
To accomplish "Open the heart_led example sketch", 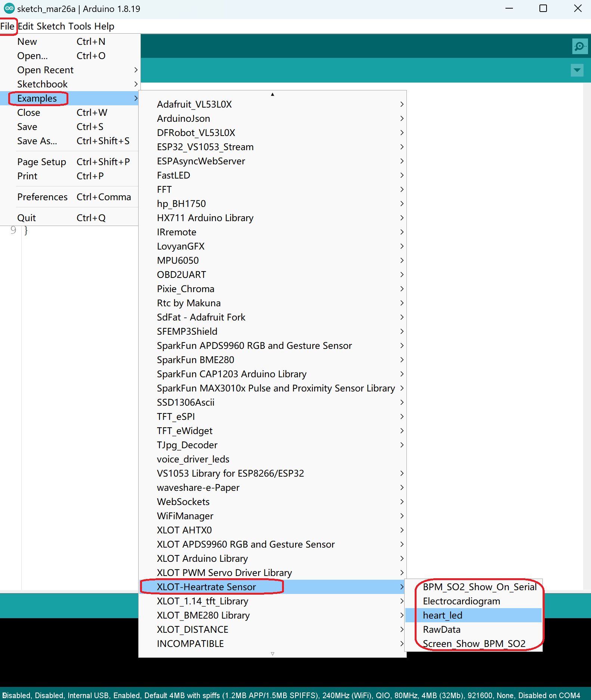I will (x=474, y=615).
